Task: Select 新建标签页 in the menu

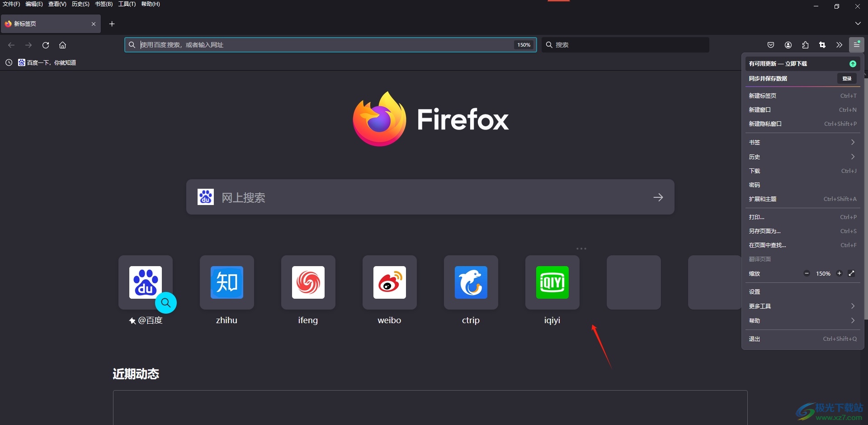Action: [803, 96]
